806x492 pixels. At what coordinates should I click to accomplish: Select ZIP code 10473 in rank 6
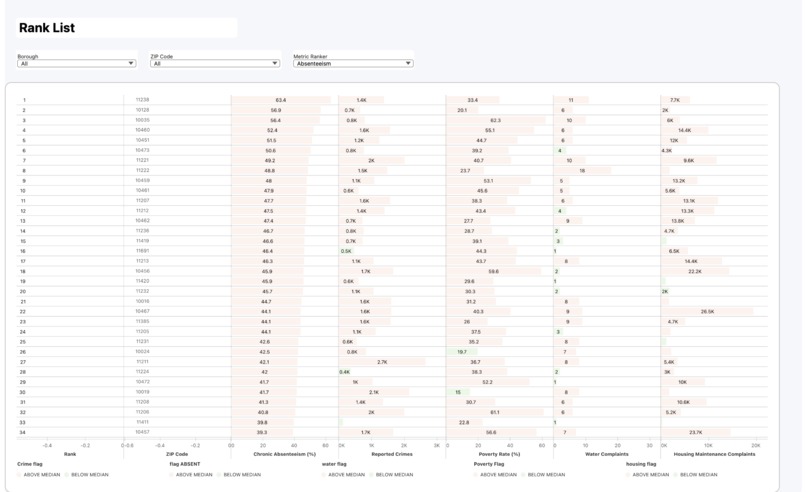point(142,150)
